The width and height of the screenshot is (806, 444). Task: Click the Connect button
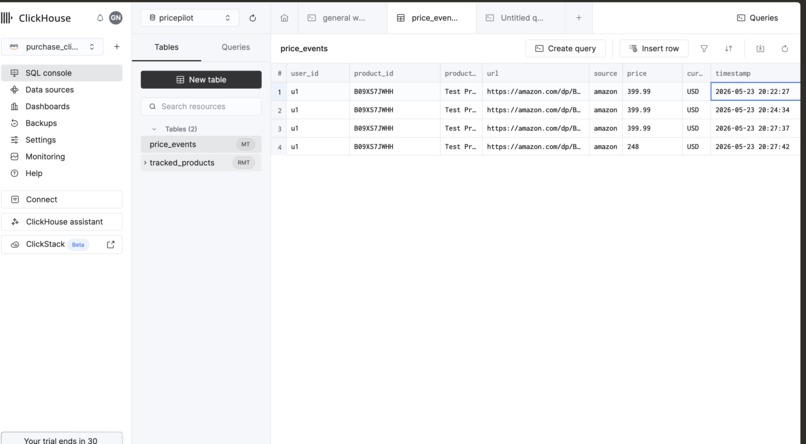(62, 199)
